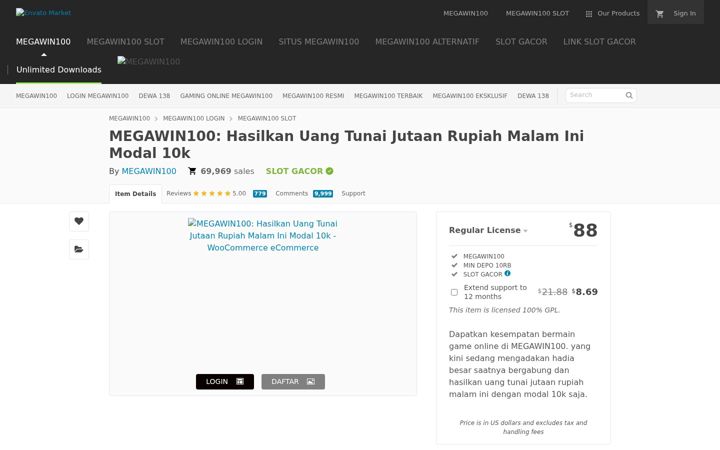Click MEGAWIN100 SLOT main navigation item

[x=125, y=42]
